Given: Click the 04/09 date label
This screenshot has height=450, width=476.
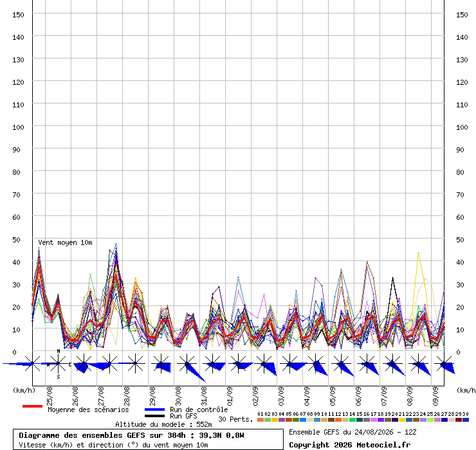Looking at the screenshot, I should [x=307, y=396].
